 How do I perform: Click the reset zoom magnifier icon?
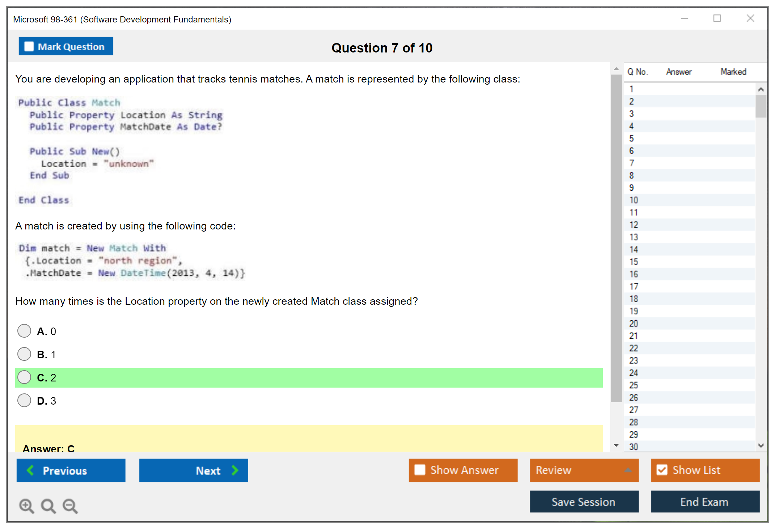48,506
